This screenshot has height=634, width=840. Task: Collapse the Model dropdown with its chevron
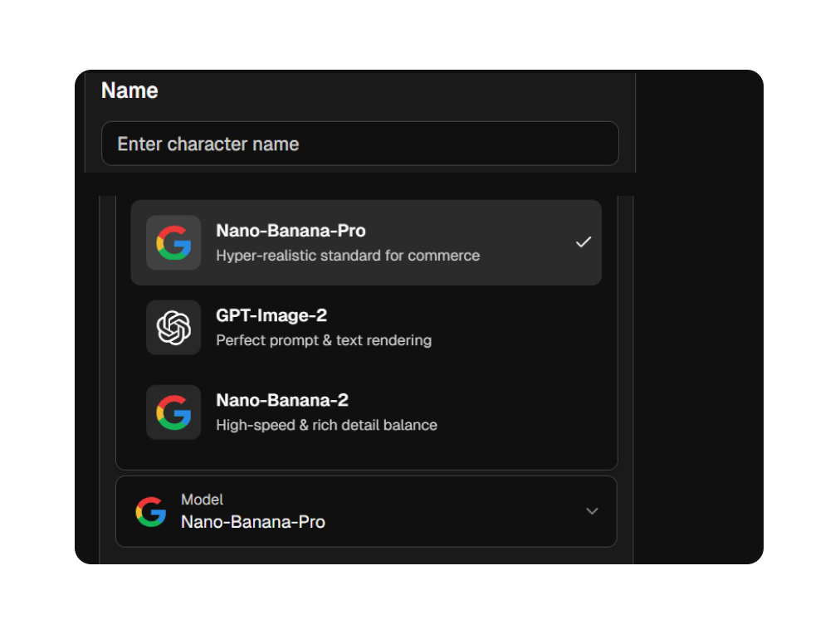coord(592,511)
